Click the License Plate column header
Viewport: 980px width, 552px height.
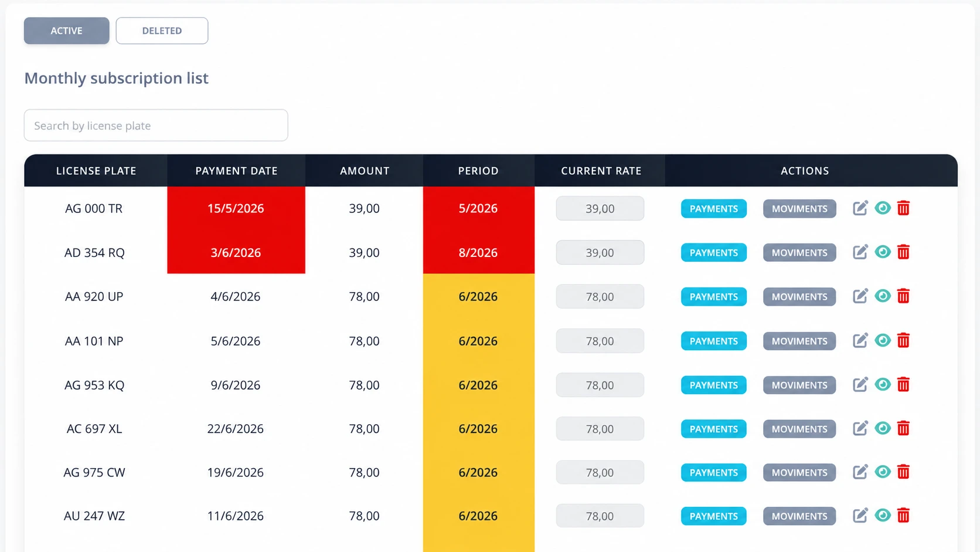(x=96, y=171)
